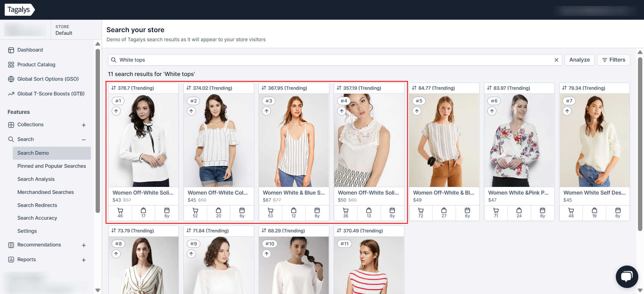
Task: Move product #5 up with arrow icon
Action: pos(417,111)
